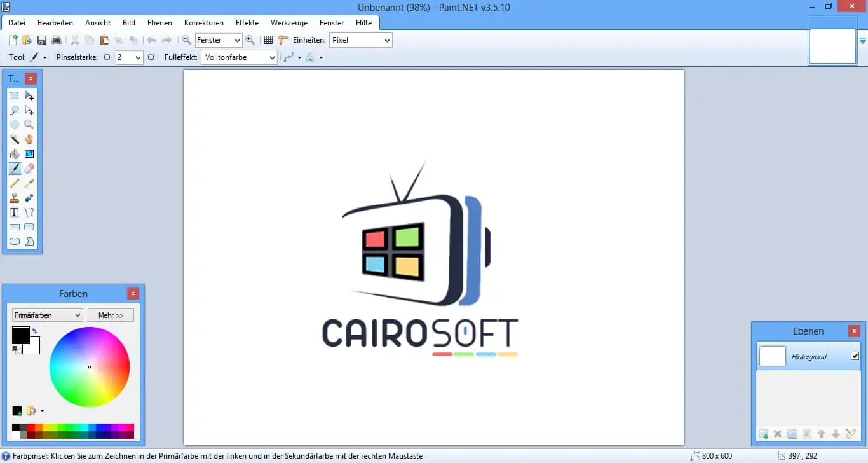Increase brush width with plus button
This screenshot has width=868, height=463.
tap(151, 57)
